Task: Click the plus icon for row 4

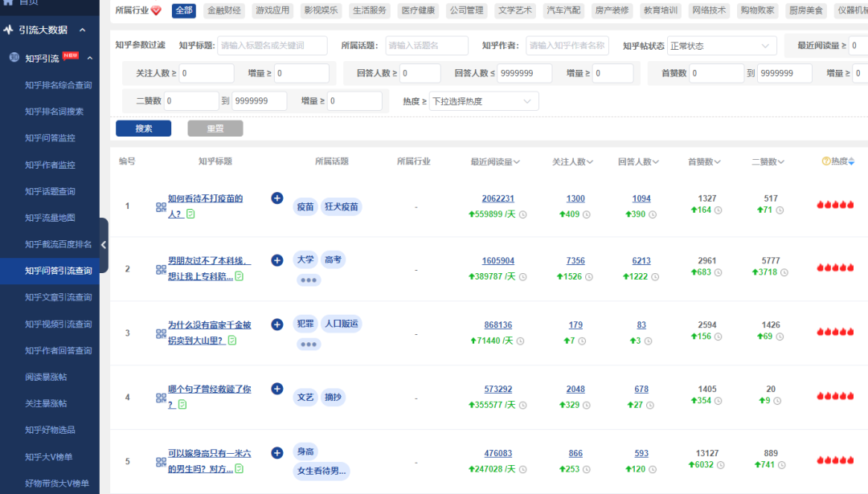Action: coord(277,388)
